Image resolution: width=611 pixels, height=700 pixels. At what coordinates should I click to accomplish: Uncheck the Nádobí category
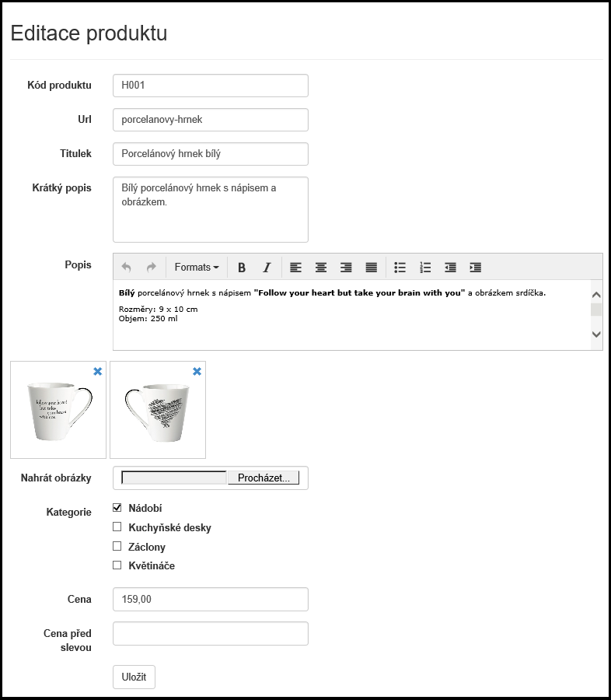point(117,508)
